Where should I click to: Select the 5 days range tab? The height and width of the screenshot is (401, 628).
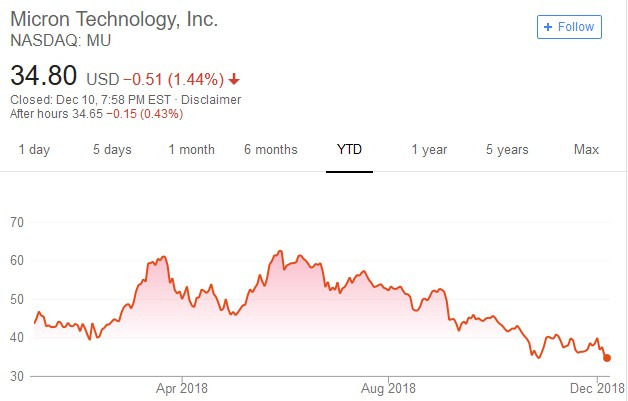[x=112, y=150]
